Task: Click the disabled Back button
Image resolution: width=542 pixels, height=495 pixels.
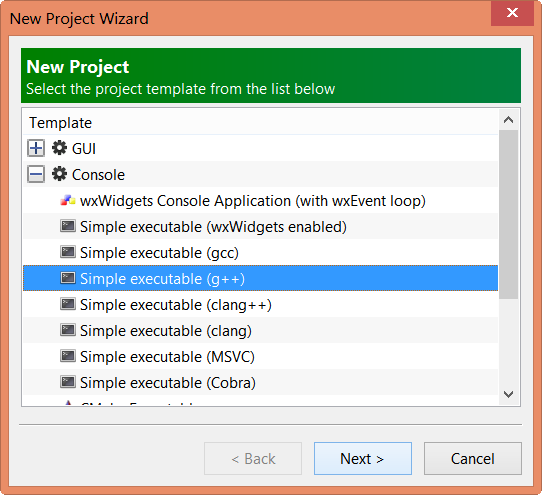Action: pyautogui.click(x=253, y=458)
